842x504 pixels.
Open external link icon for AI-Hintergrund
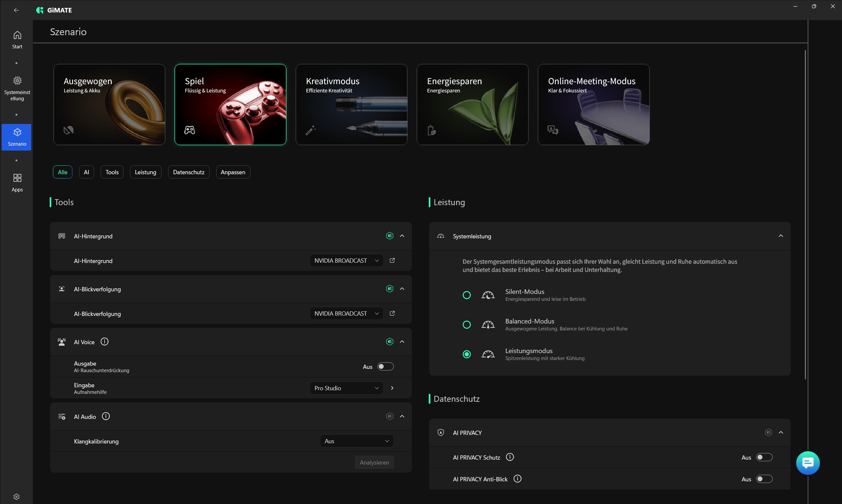[x=392, y=260]
